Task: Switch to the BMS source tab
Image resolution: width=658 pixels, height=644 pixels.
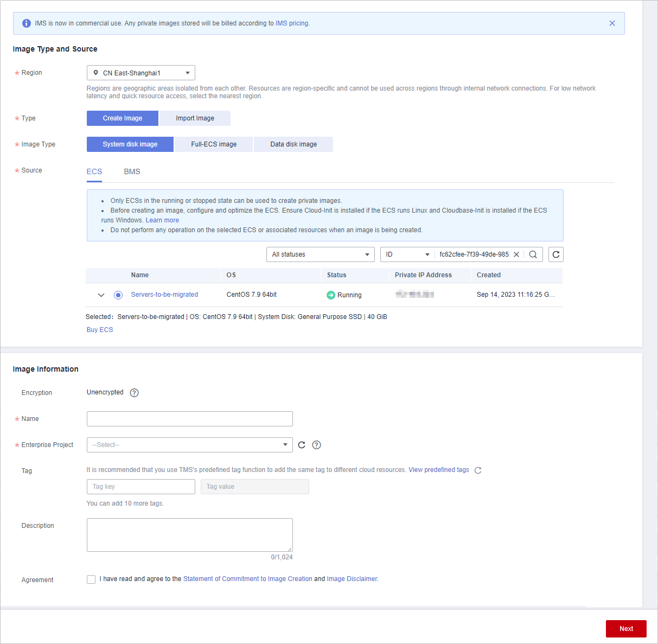Action: point(132,171)
